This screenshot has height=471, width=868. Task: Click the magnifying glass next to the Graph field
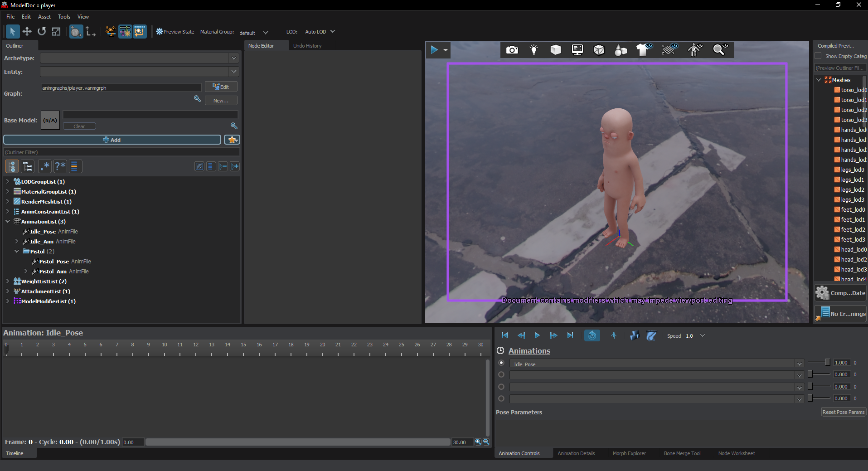pyautogui.click(x=197, y=98)
